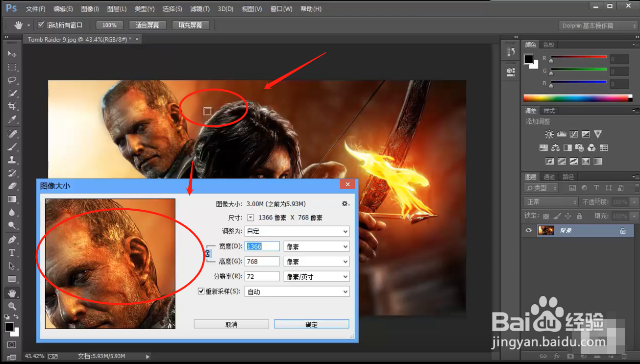Open the 尺寸 unit disclosure arrow
The image size is (640, 364).
tap(250, 218)
